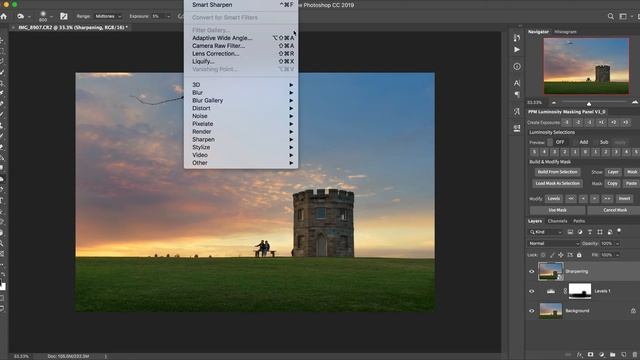The image size is (640, 360).
Task: Click Load Mask As Selection button
Action: coord(557,183)
